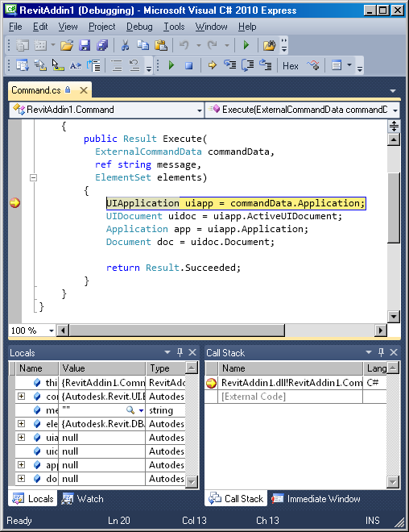Close the Command.cs tab
The height and width of the screenshot is (532, 409).
pos(84,90)
